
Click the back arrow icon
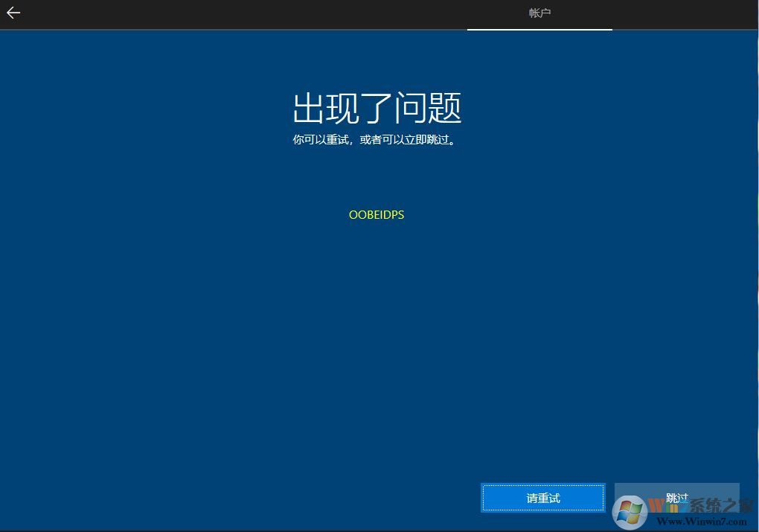13,13
